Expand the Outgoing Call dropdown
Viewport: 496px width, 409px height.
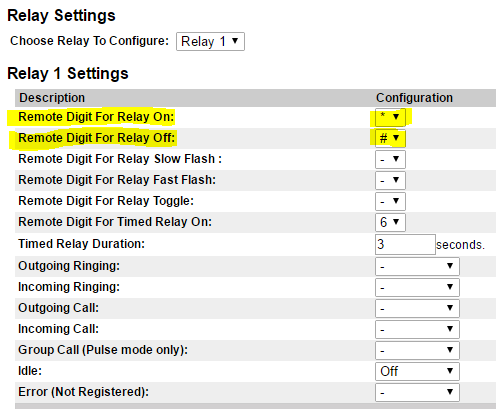(x=417, y=308)
